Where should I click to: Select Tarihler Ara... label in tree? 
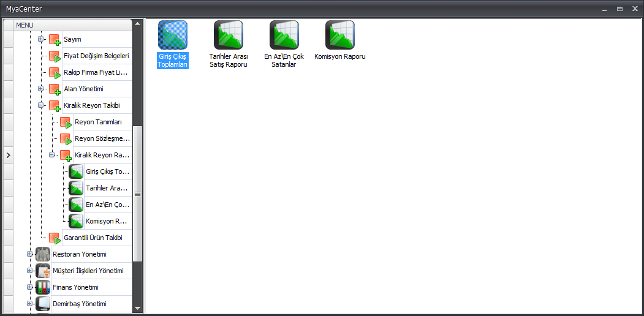click(107, 188)
